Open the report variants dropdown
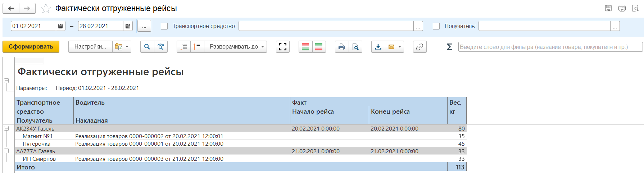The image size is (644, 173). pos(122,47)
